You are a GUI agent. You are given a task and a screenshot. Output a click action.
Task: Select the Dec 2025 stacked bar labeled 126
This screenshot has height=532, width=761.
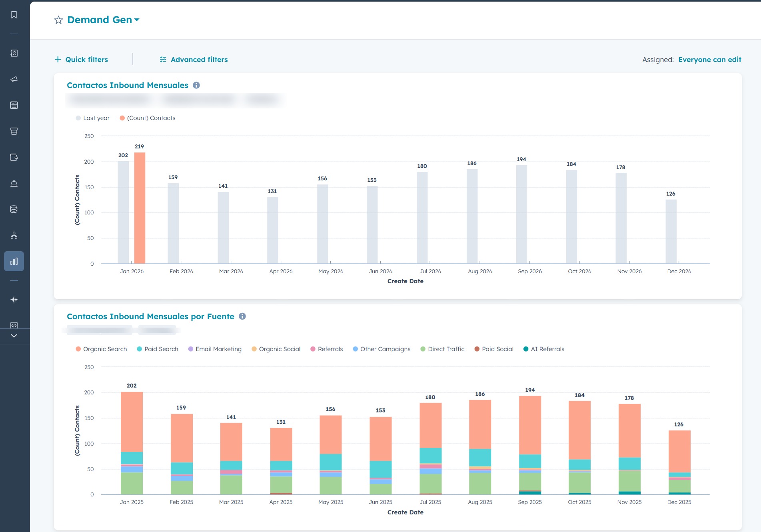tap(679, 462)
